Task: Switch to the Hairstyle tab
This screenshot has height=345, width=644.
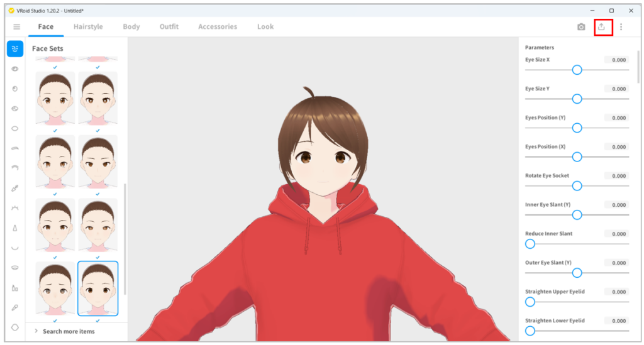Action: pos(88,27)
